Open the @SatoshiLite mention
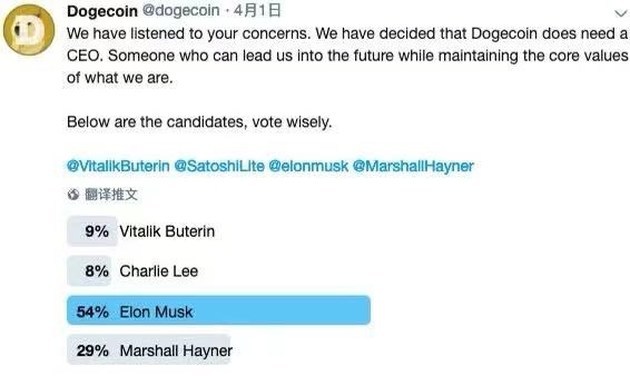This screenshot has width=630, height=376. tap(219, 166)
